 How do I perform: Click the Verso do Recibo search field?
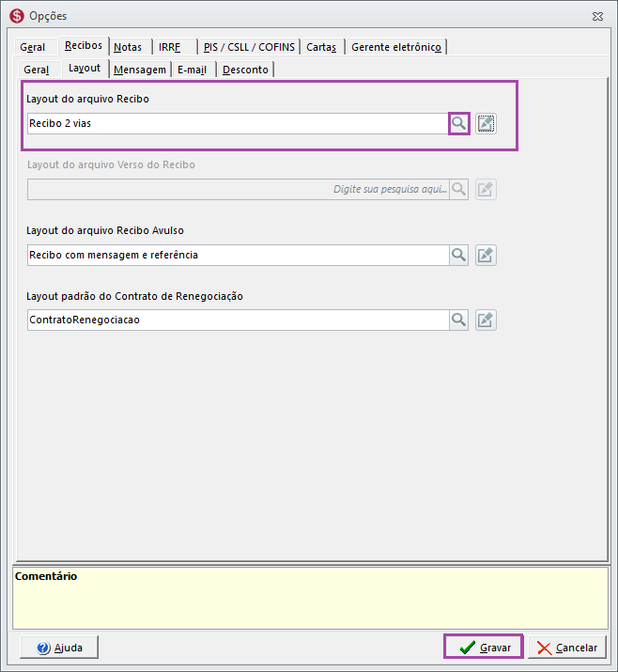point(239,189)
